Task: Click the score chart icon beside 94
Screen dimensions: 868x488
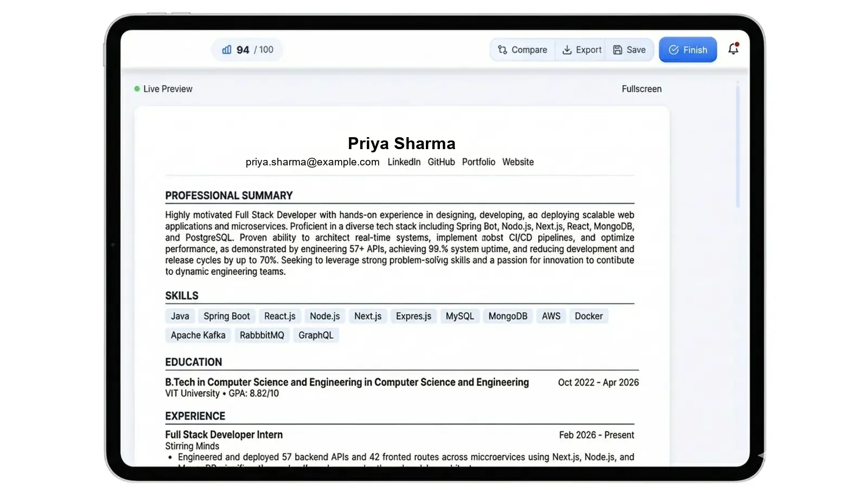Action: coord(227,50)
